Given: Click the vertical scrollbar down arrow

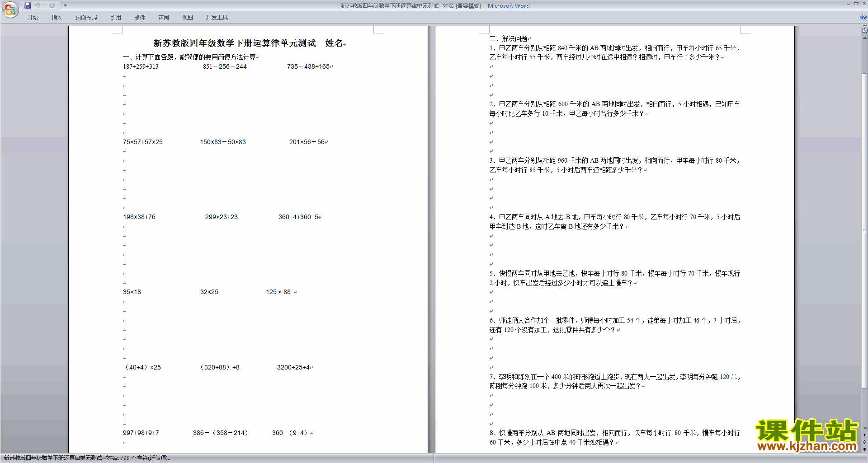Looking at the screenshot, I should [864, 428].
